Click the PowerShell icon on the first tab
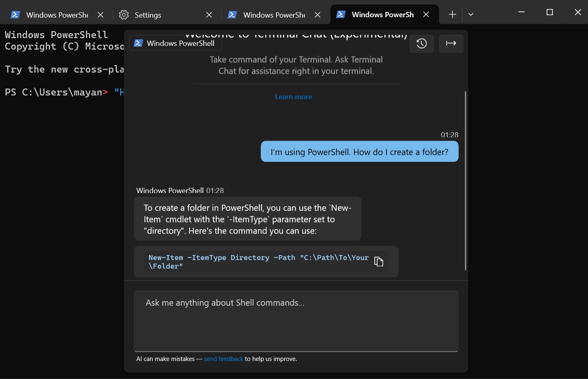588x379 pixels. 15,14
